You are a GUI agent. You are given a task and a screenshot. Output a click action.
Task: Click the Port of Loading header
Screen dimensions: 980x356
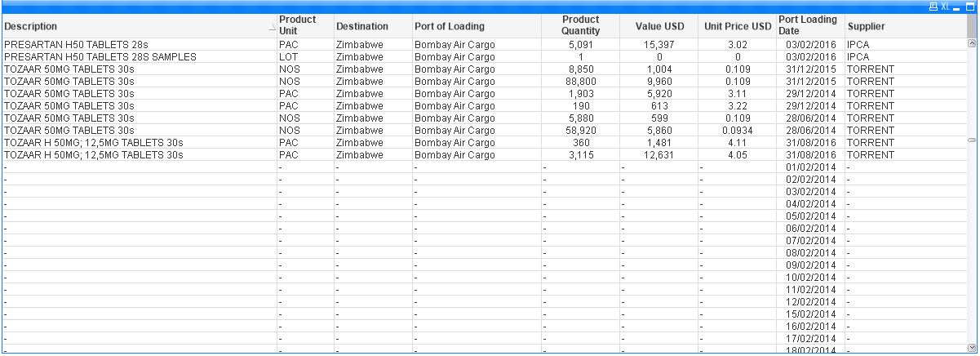point(449,26)
